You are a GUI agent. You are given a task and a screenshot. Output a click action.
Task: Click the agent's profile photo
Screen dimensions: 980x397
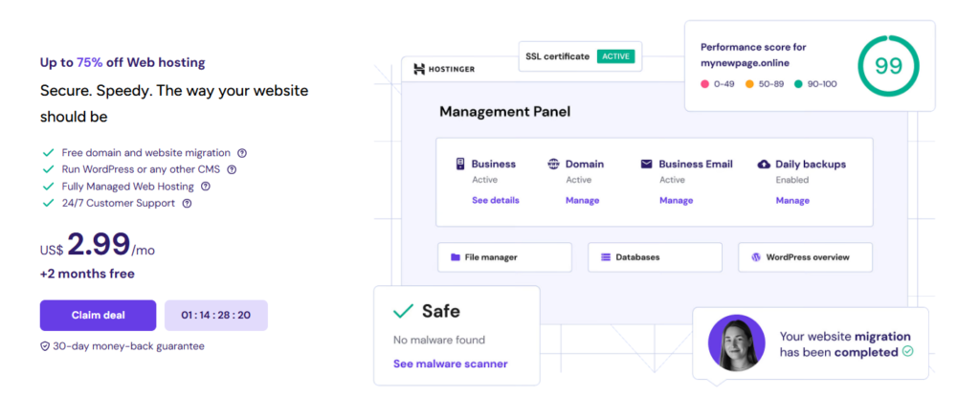[737, 343]
